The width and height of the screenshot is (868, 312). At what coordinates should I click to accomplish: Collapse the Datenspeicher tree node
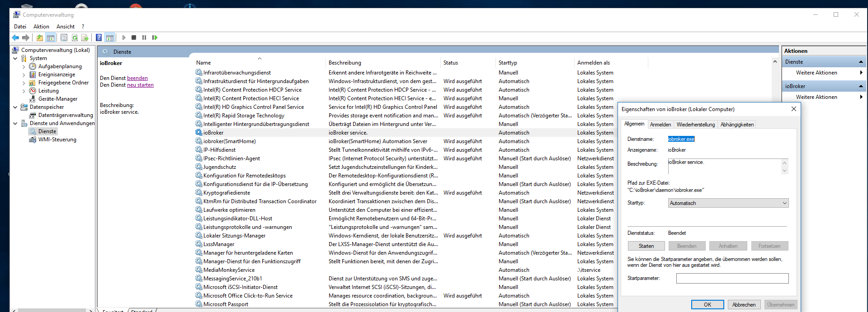(15, 107)
